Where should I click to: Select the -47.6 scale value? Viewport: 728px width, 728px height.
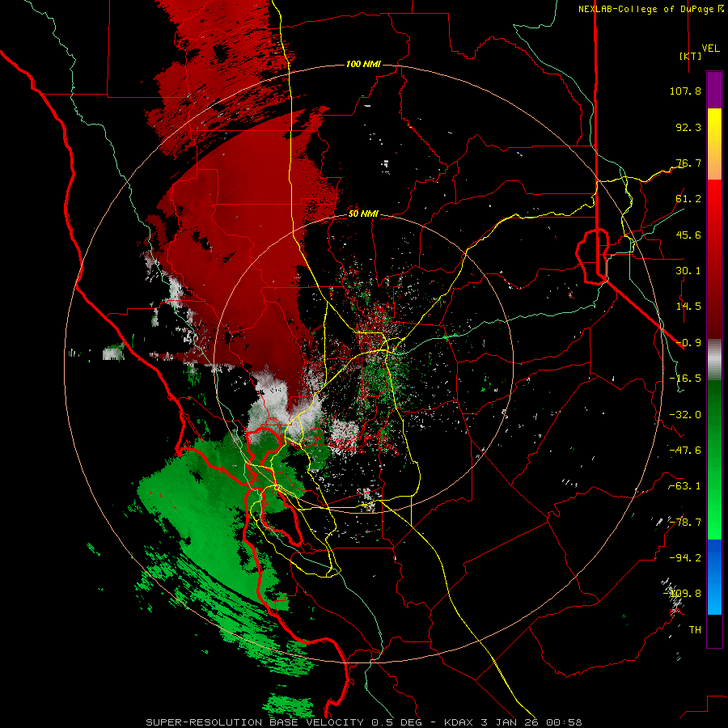685,451
